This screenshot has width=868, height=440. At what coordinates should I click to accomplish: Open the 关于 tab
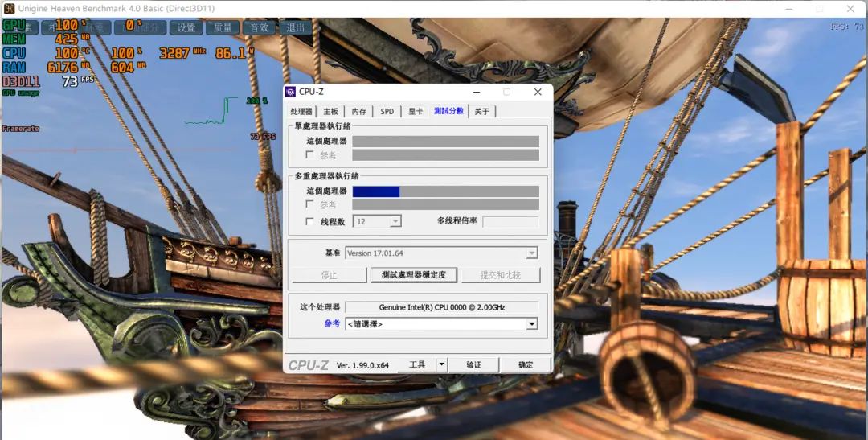481,111
